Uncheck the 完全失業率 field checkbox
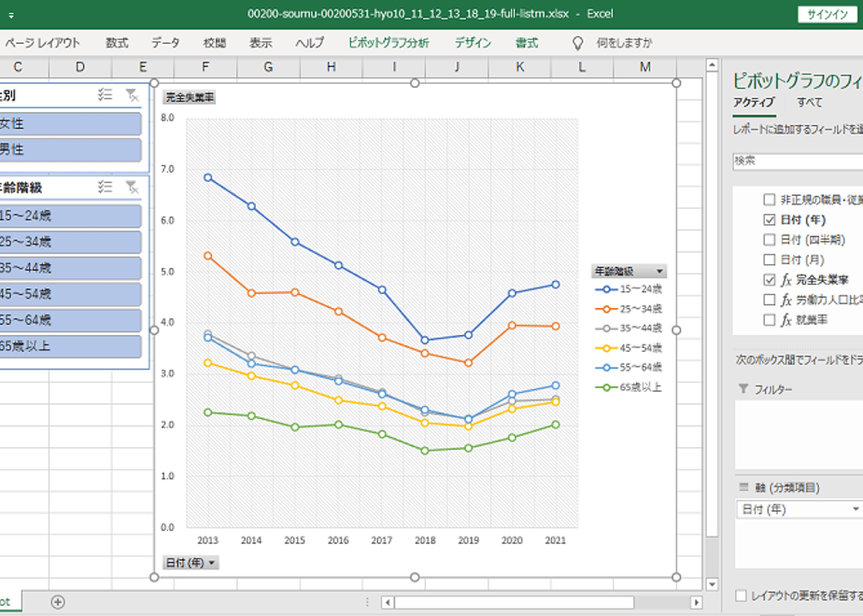The width and height of the screenshot is (863, 616). click(770, 280)
